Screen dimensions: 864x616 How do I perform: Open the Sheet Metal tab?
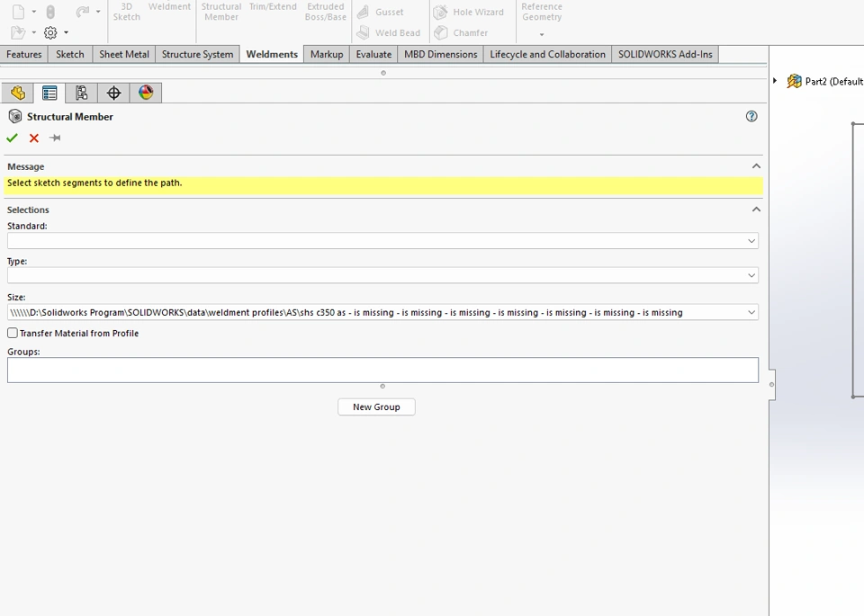pos(124,54)
